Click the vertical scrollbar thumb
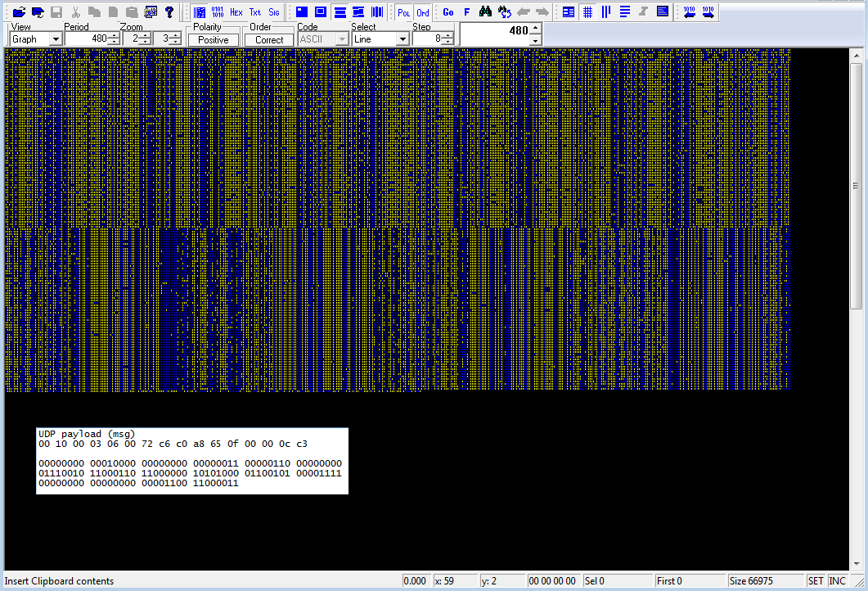 click(856, 186)
